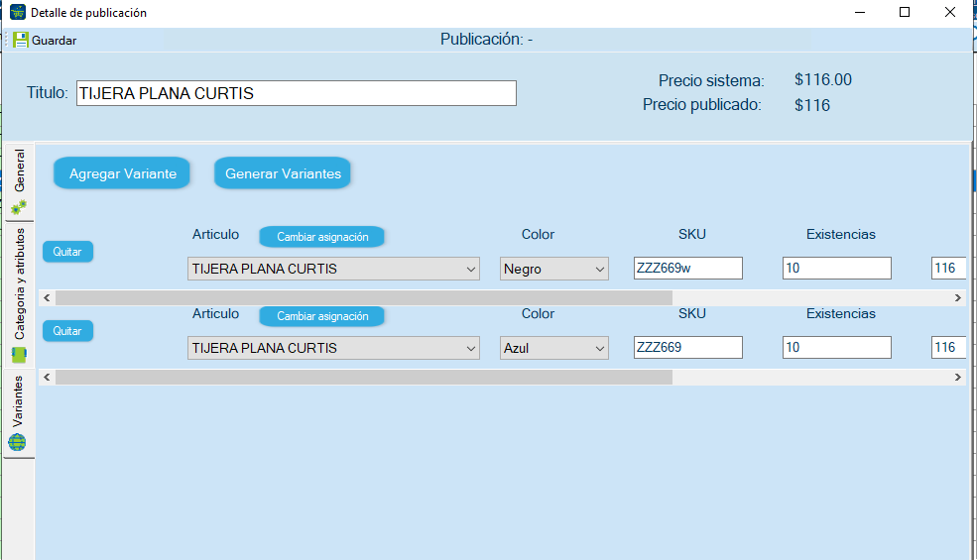
Task: Click the app icon in the title bar
Action: [18, 12]
